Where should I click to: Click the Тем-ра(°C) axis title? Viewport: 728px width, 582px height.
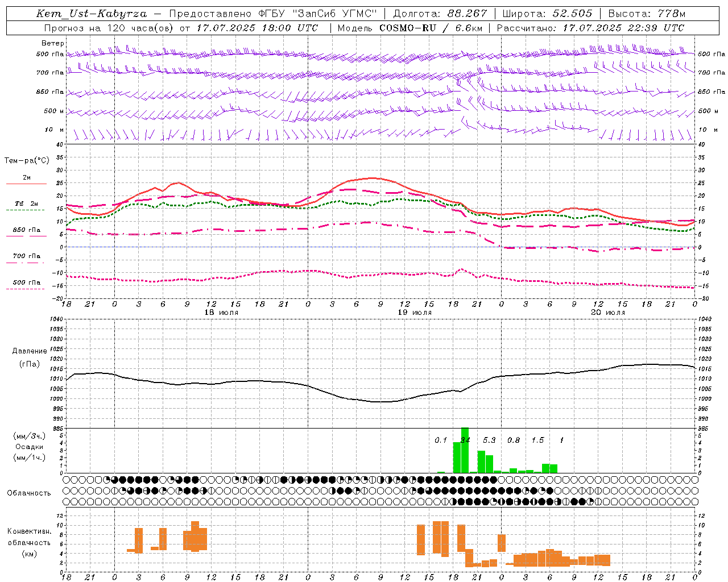point(27,161)
